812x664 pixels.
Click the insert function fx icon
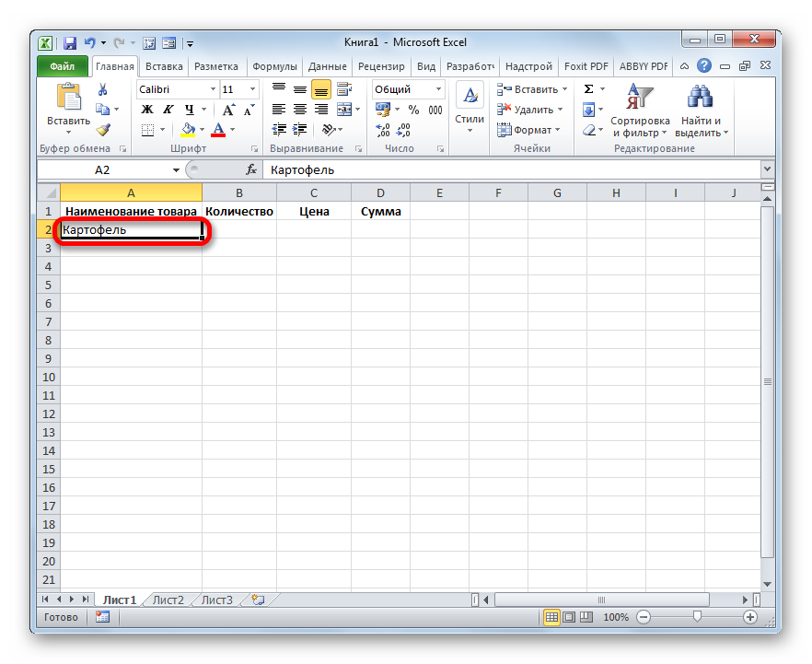click(250, 170)
